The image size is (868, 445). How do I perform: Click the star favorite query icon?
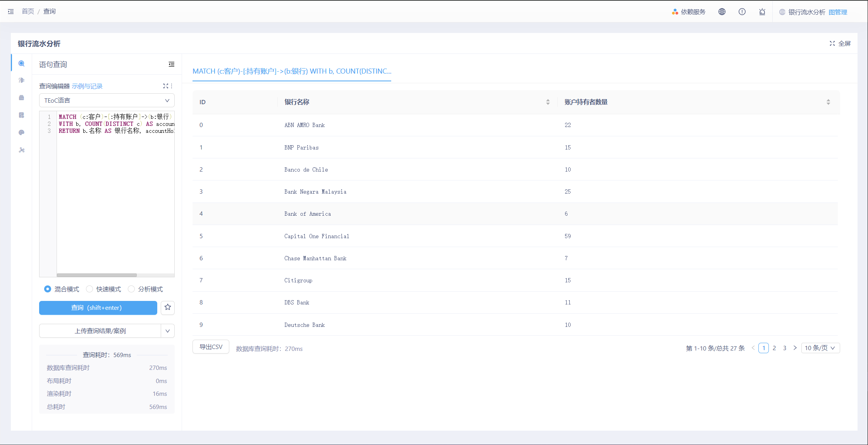[168, 308]
